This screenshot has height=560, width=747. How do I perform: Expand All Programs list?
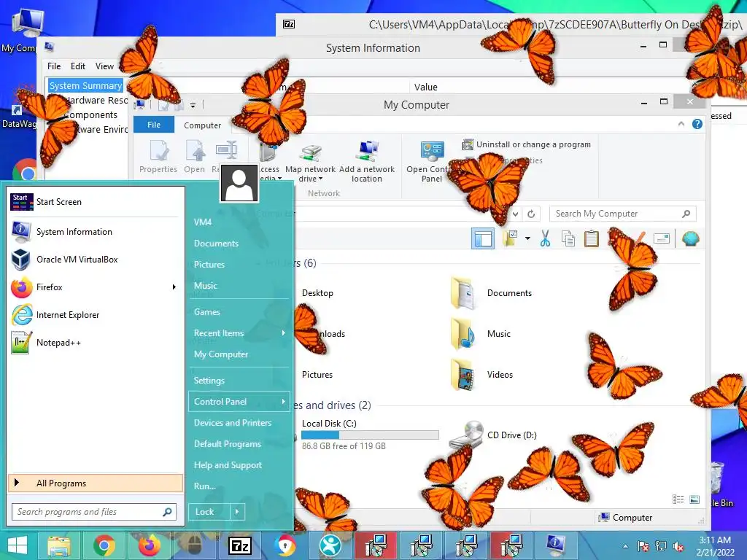[96, 483]
